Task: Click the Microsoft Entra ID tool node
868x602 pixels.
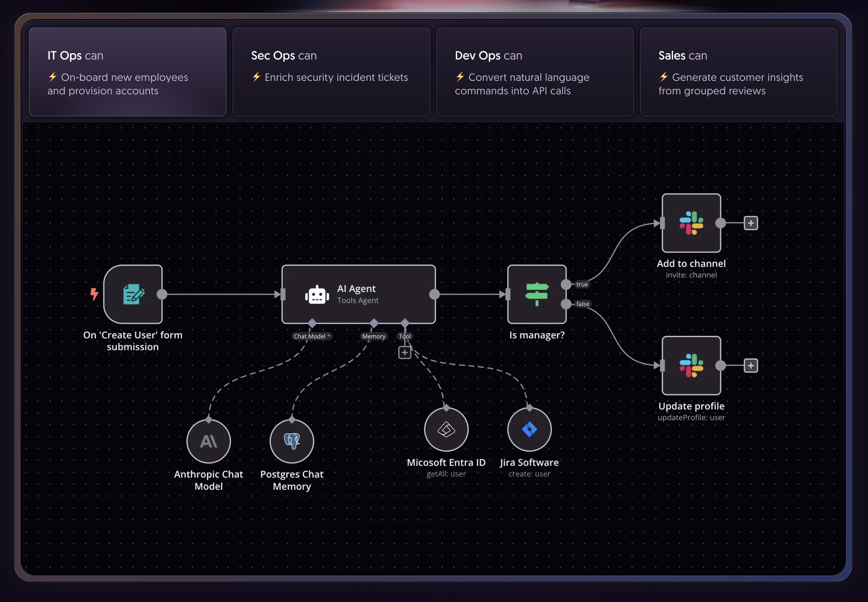Action: (x=446, y=429)
